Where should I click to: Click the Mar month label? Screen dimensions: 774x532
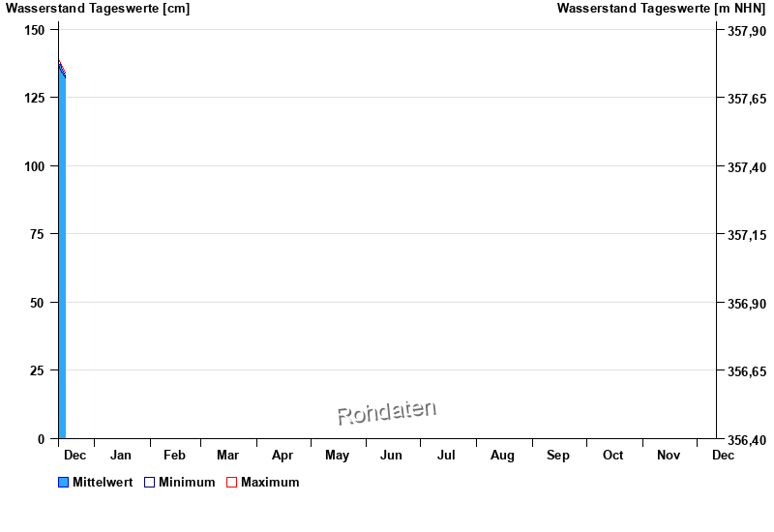(x=228, y=455)
